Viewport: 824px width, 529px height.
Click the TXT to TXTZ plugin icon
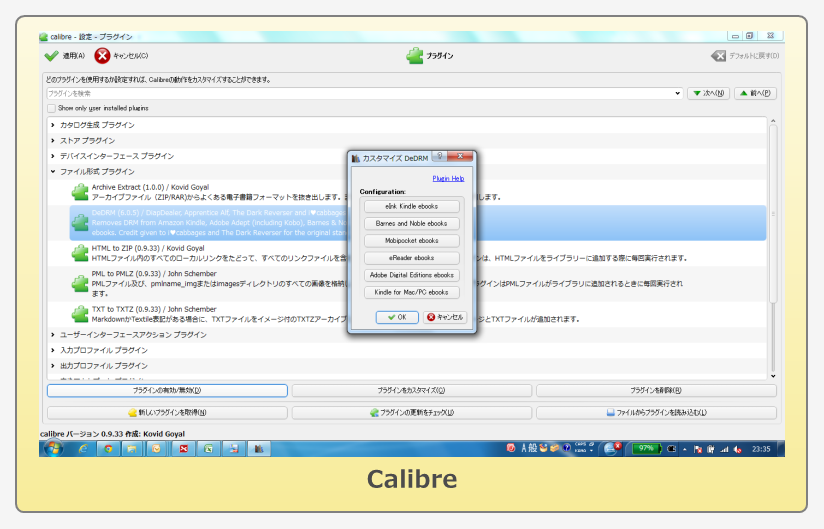(x=79, y=314)
